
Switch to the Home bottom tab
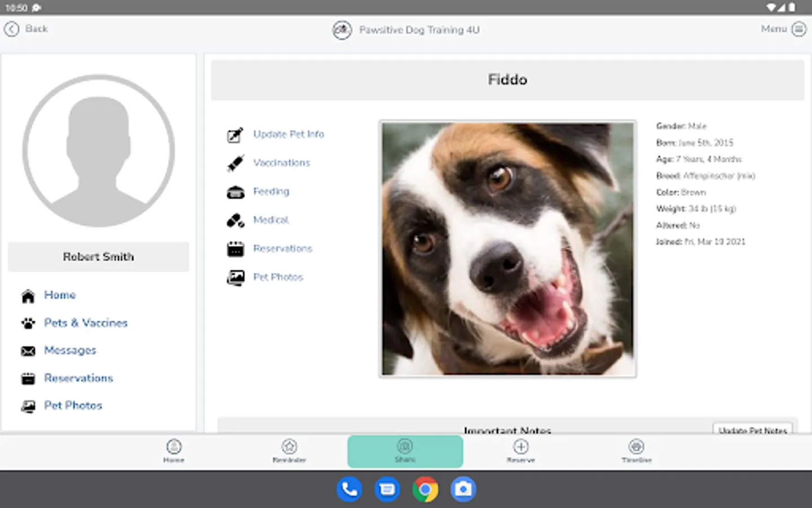(x=174, y=451)
